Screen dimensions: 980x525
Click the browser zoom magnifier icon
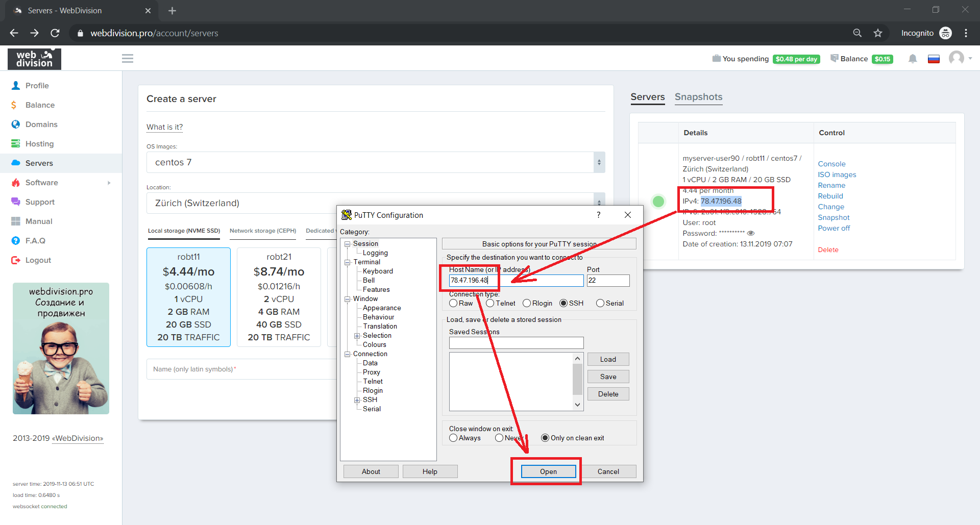pyautogui.click(x=857, y=33)
